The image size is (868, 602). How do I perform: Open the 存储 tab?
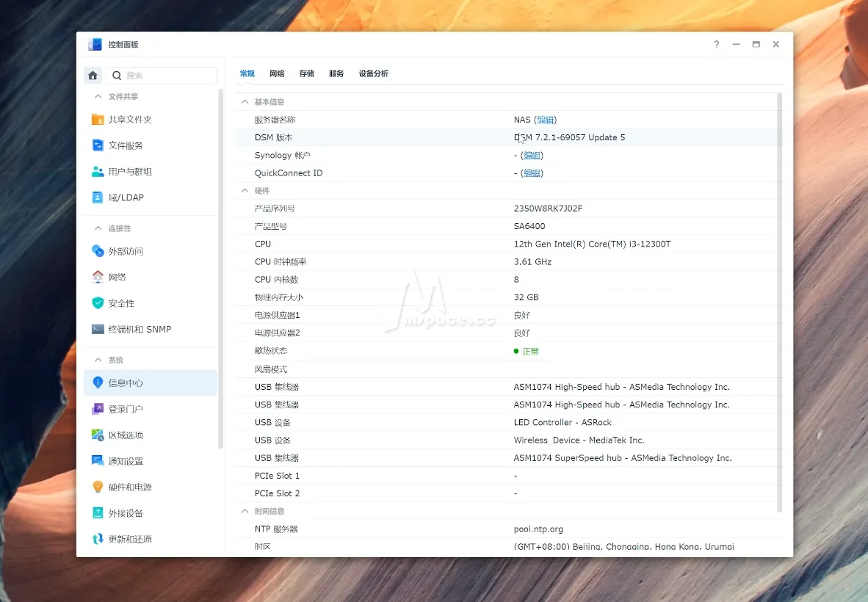click(307, 73)
